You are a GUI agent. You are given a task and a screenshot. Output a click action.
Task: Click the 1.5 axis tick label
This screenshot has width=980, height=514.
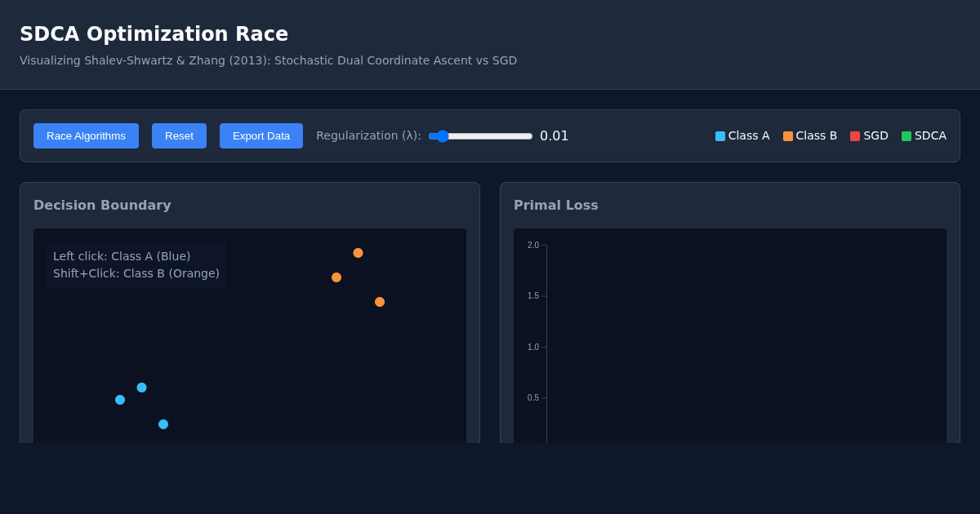533,296
